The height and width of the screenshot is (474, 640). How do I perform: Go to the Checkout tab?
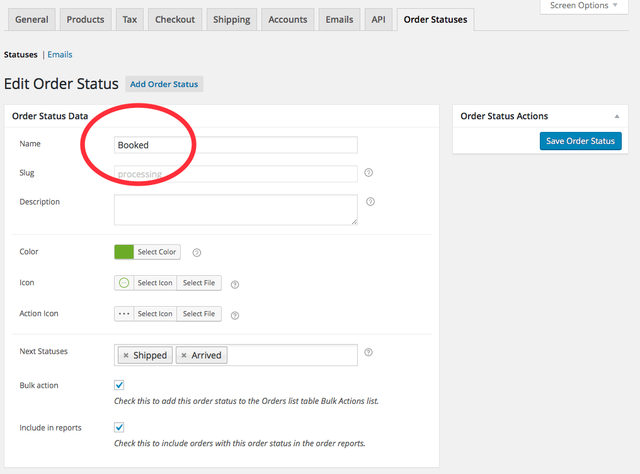175,20
